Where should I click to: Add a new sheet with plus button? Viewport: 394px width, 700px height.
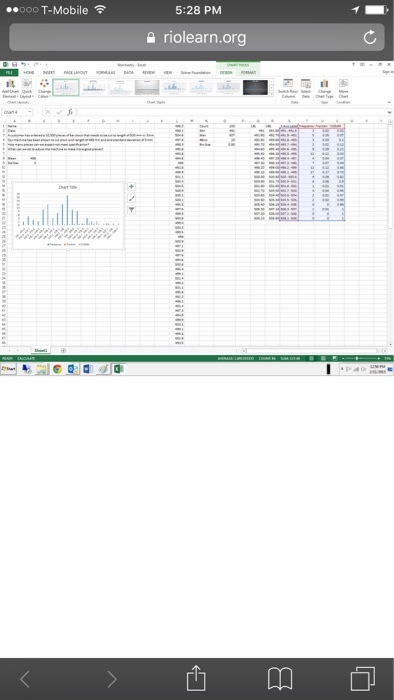63,350
